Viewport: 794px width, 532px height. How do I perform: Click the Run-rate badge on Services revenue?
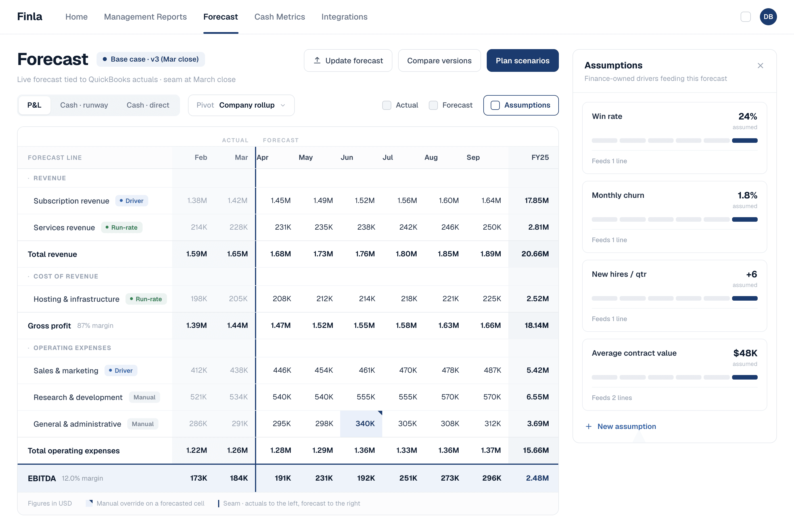122,228
